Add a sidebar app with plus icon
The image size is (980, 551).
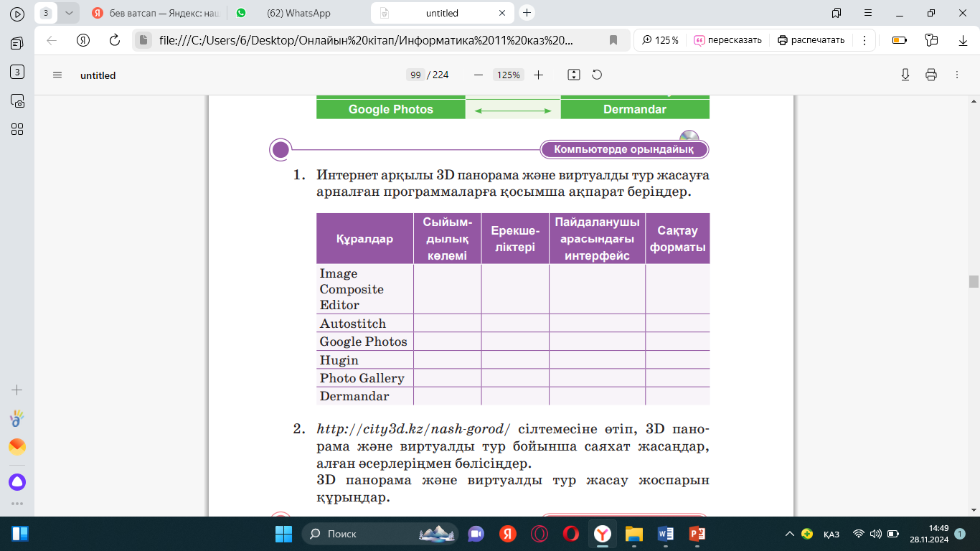pos(17,390)
